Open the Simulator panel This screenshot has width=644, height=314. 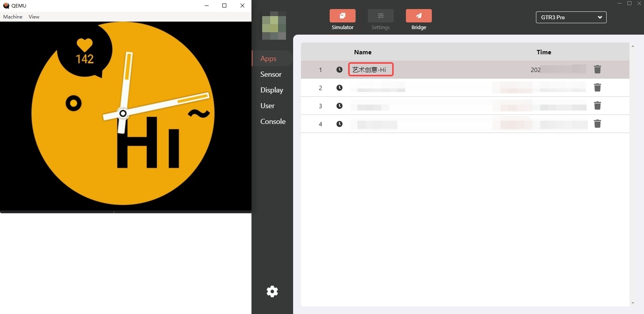[x=342, y=16]
